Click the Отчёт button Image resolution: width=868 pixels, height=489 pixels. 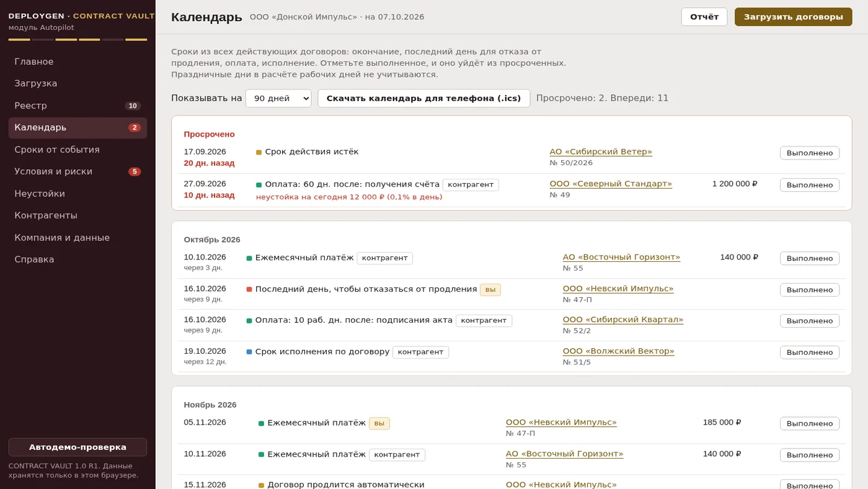[704, 17]
